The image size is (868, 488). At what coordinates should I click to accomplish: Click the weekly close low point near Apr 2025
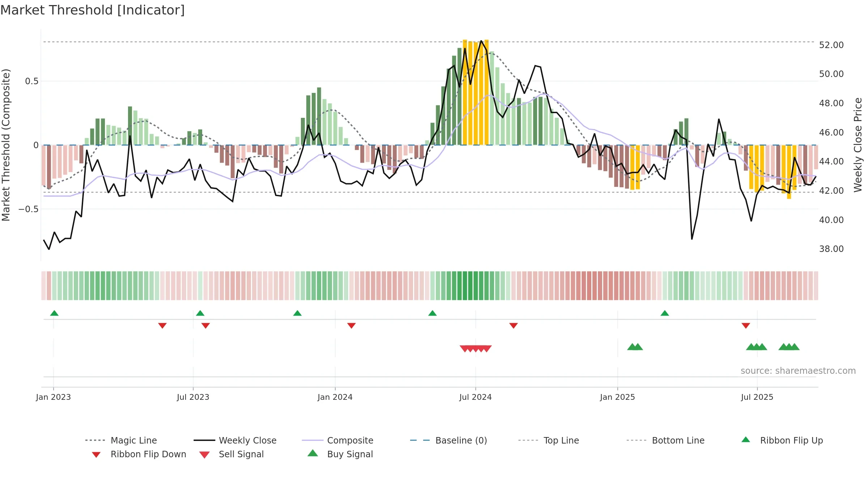pos(692,239)
